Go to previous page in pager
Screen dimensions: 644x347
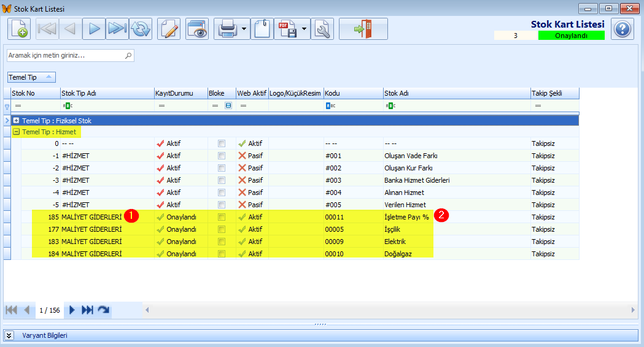(27, 310)
